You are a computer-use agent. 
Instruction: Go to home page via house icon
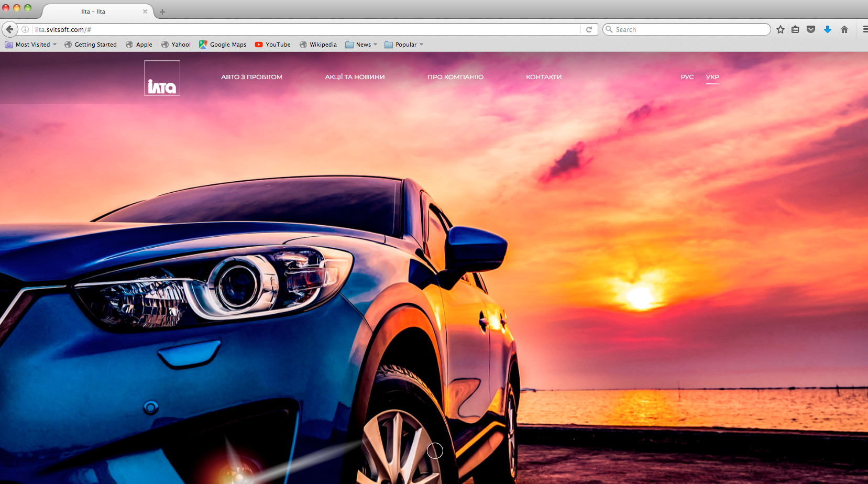(x=844, y=29)
